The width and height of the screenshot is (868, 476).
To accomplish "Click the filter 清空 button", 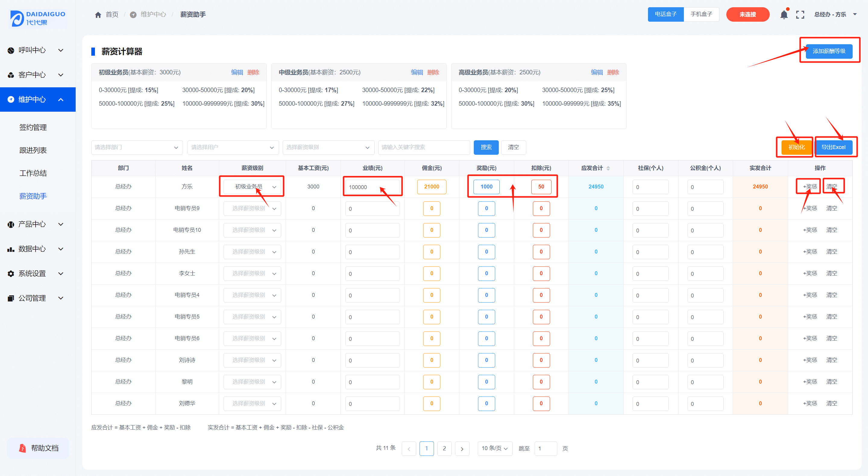I will tap(514, 148).
